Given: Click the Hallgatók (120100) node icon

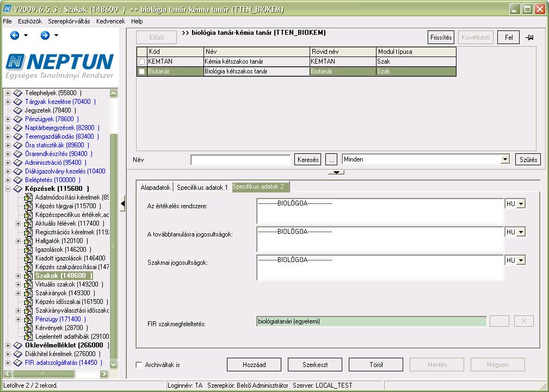Looking at the screenshot, I should 28,241.
